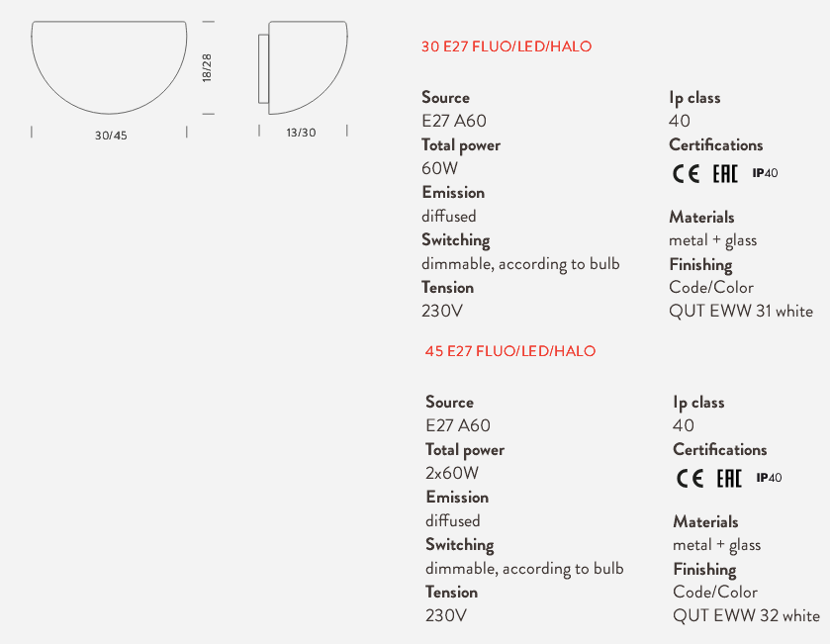The image size is (830, 644).
Task: Click the 30/45 width dimension label
Action: click(x=111, y=136)
